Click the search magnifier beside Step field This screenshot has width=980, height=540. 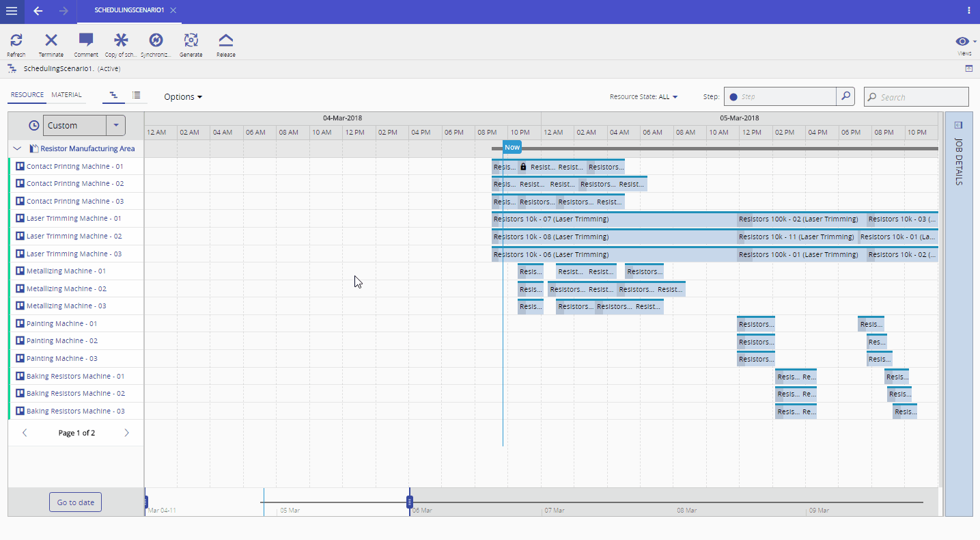pos(845,96)
